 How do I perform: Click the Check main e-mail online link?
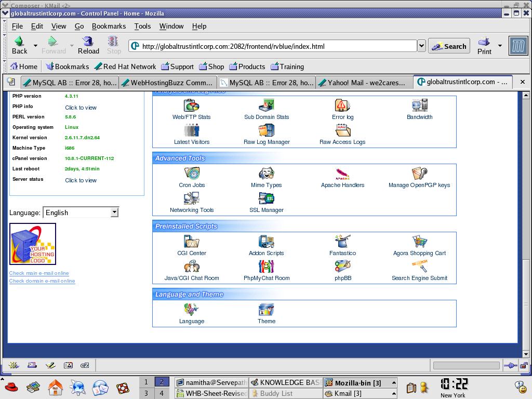pos(39,273)
